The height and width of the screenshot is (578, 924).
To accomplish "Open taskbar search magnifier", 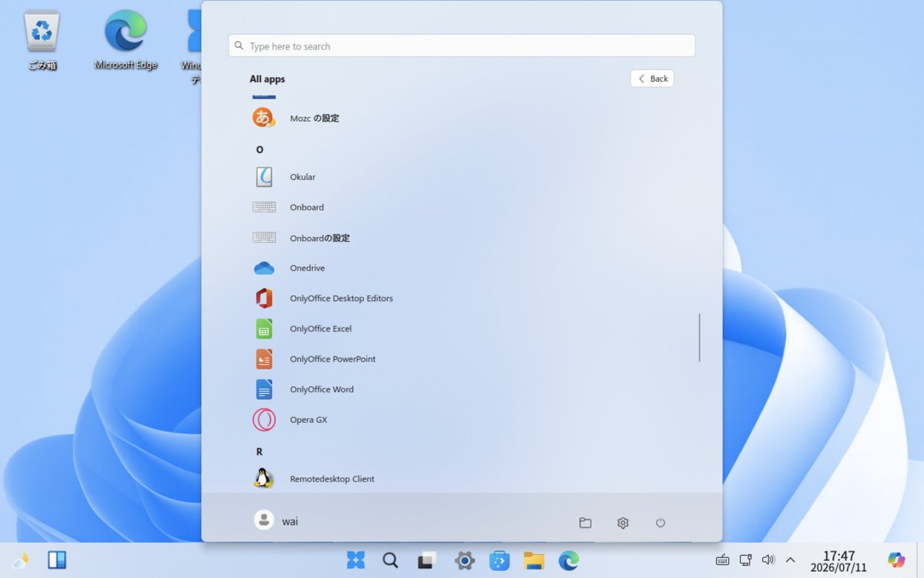I will click(390, 560).
